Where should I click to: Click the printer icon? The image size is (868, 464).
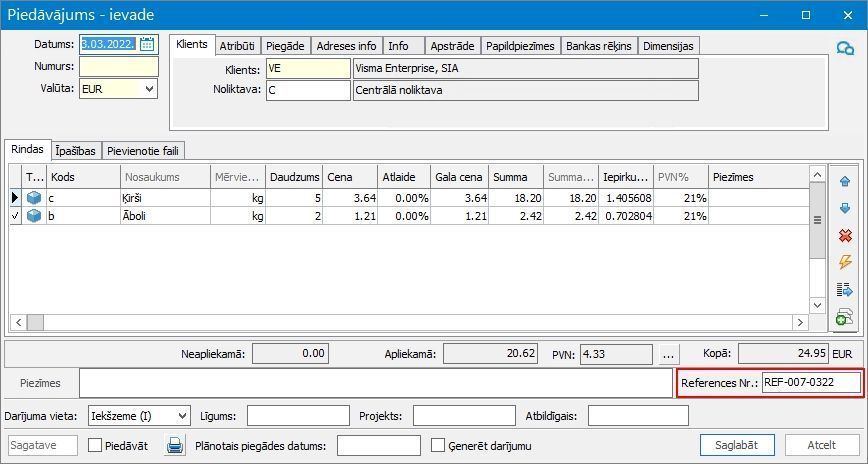(175, 445)
